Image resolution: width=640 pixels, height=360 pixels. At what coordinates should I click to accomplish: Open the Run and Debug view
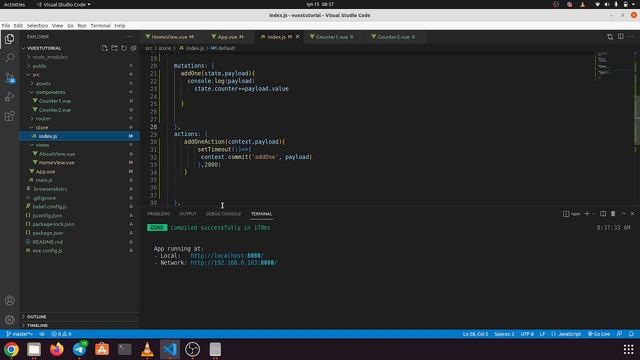tap(9, 97)
